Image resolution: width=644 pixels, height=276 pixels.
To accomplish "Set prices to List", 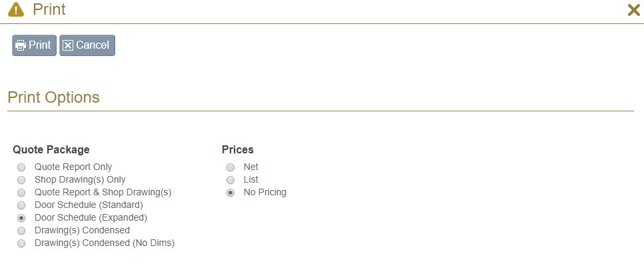I will (x=230, y=180).
